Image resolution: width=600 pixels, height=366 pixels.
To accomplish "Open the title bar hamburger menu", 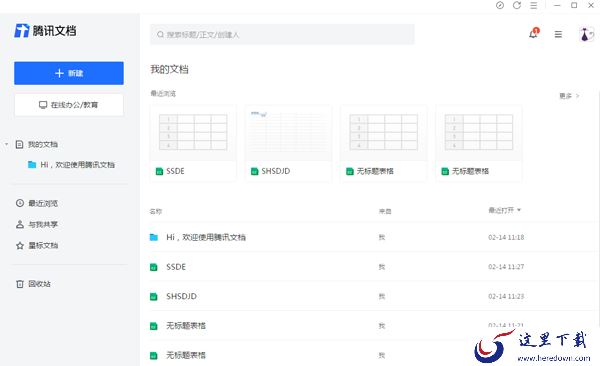I will (534, 5).
